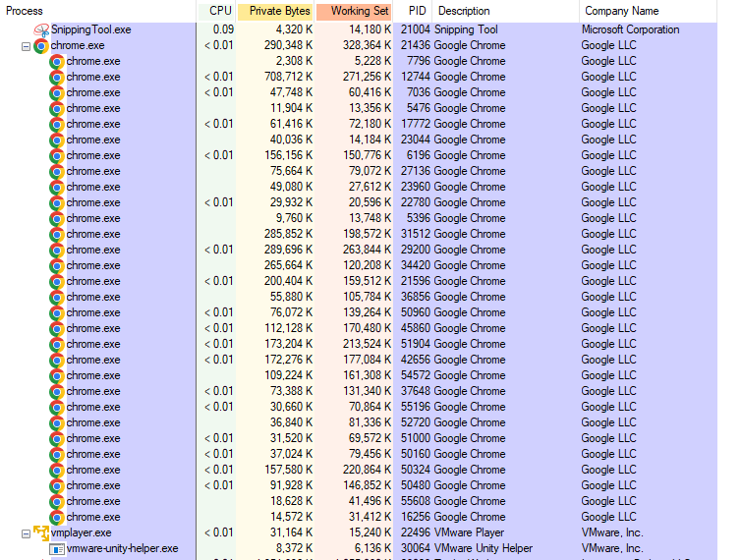Click Chrome icon of PID 5476 row
741x560 pixels.
pyautogui.click(x=57, y=109)
